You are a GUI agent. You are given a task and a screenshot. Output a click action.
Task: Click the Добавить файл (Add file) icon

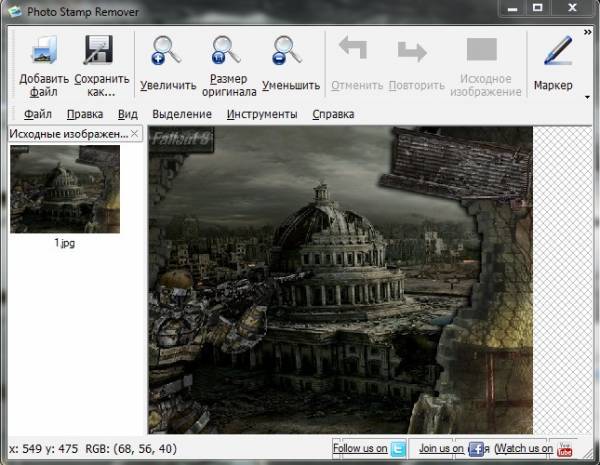(x=43, y=52)
